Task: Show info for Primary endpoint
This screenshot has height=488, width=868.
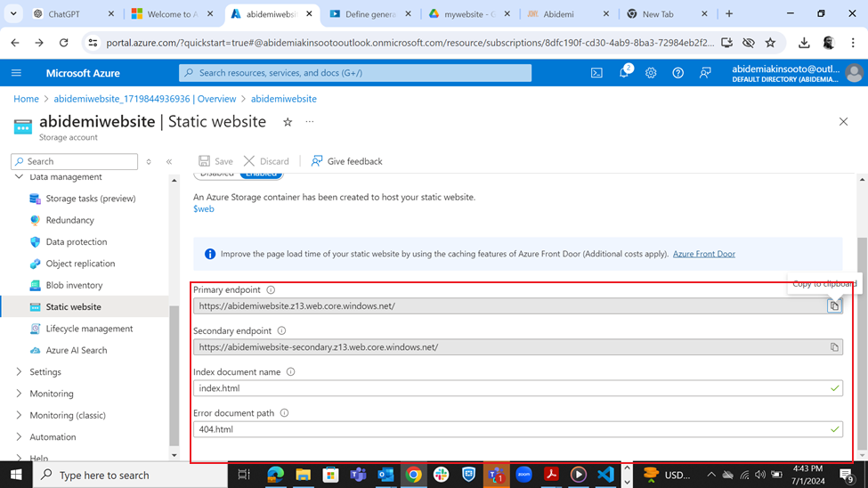Action: click(x=271, y=289)
